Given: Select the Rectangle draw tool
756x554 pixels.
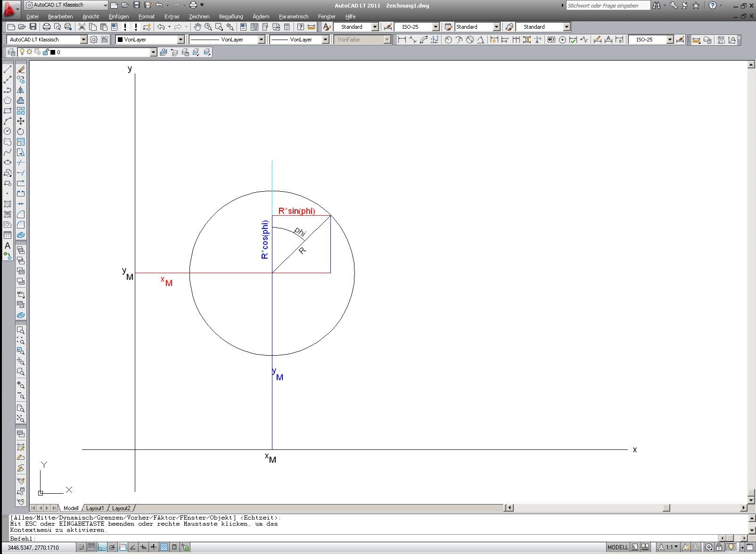Looking at the screenshot, I should 8,111.
